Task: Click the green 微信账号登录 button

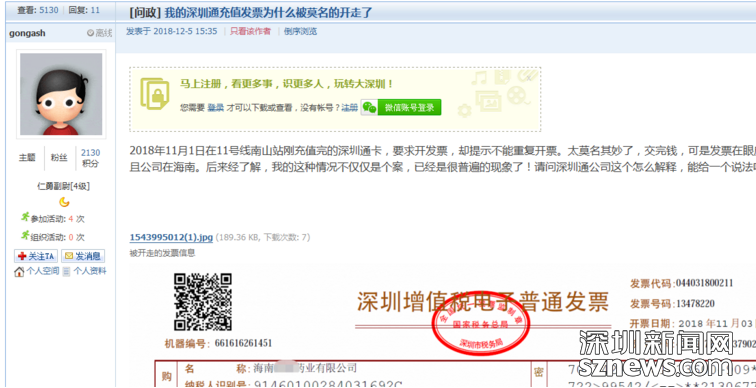Action: click(x=409, y=107)
